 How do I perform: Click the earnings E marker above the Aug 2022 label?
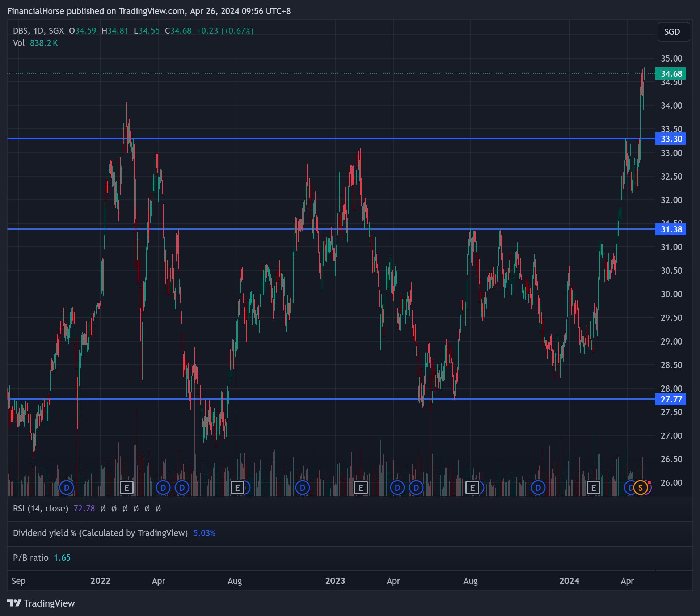pos(237,488)
